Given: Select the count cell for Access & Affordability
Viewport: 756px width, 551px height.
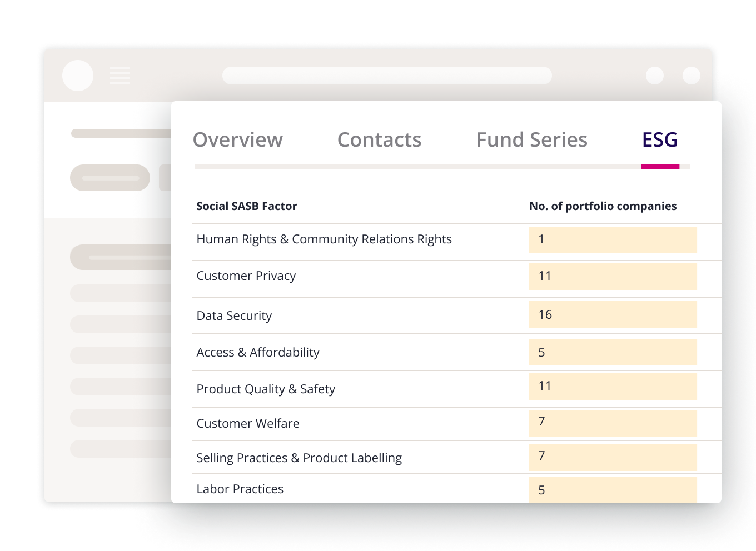Looking at the screenshot, I should click(613, 352).
